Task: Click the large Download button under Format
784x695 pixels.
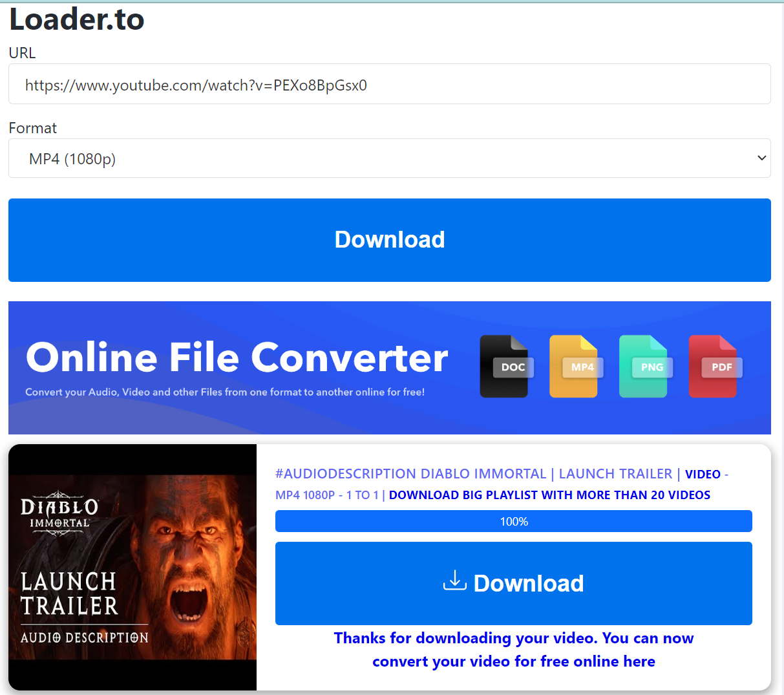Action: click(x=390, y=240)
